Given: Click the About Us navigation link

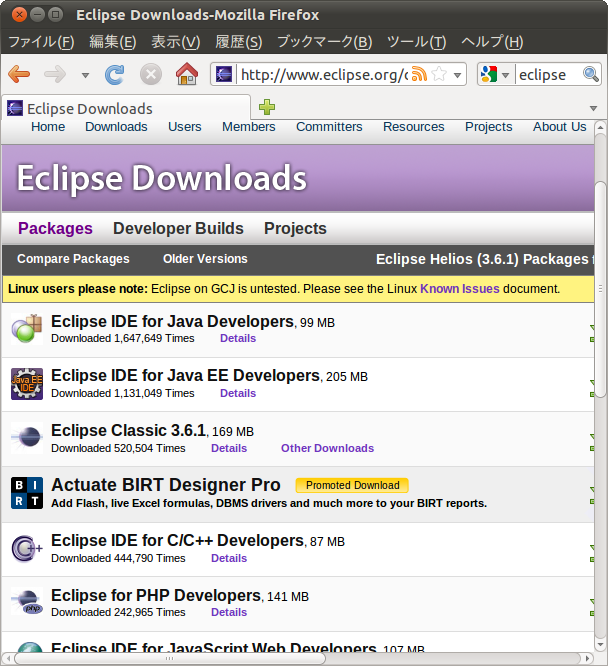Looking at the screenshot, I should click(x=560, y=127).
